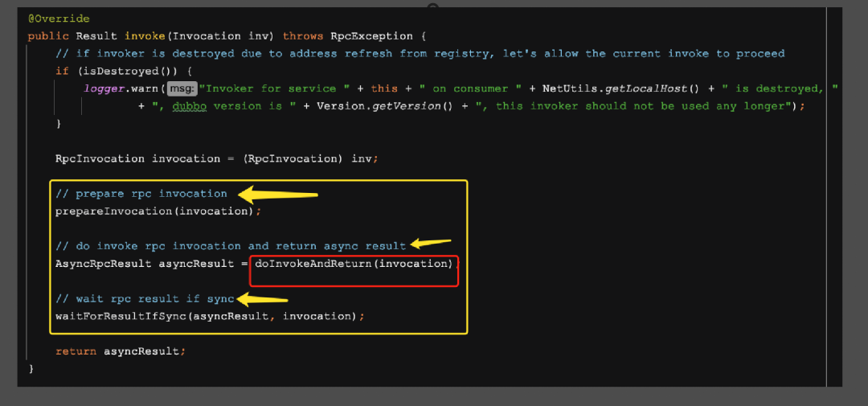Click the 'Result' return type
868x406 pixels.
pyautogui.click(x=96, y=36)
